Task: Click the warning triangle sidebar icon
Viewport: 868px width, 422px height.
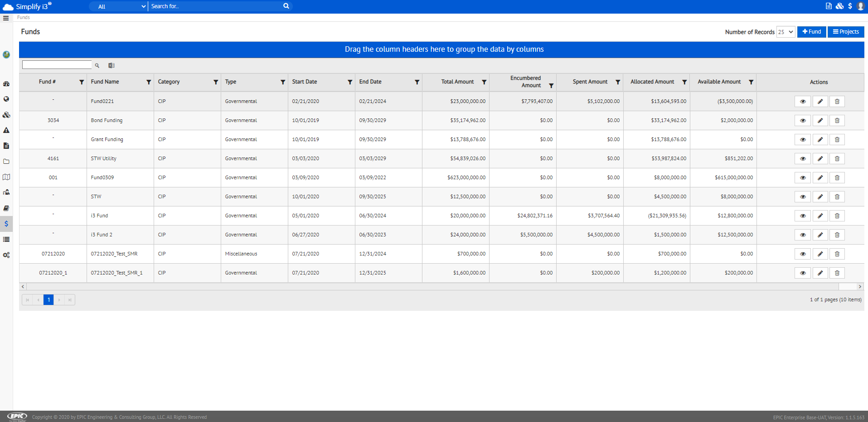Action: point(6,130)
